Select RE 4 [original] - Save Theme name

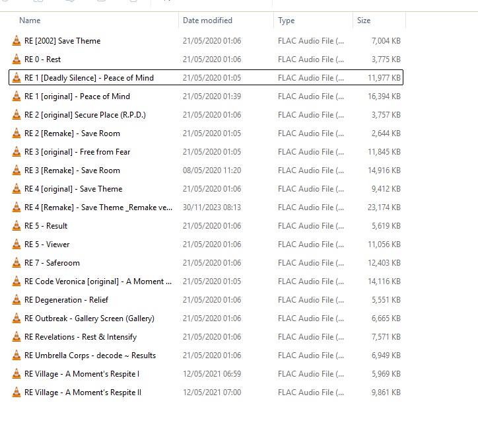[x=73, y=189]
